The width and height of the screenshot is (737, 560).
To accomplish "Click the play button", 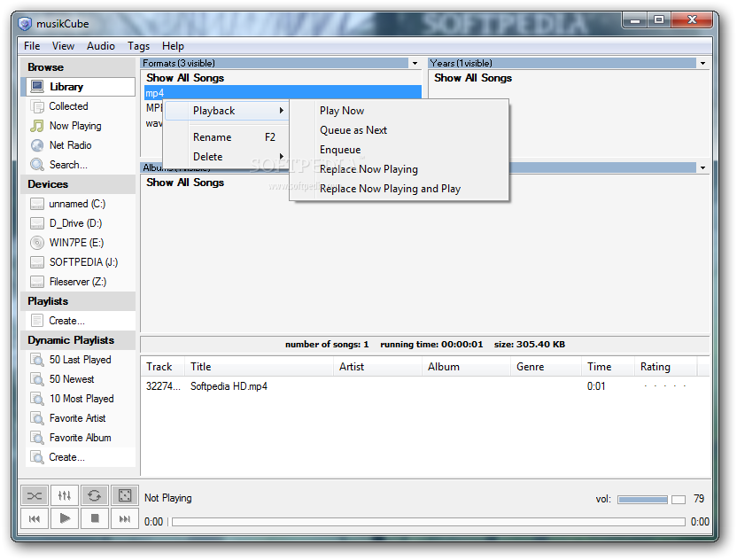I will pyautogui.click(x=65, y=518).
